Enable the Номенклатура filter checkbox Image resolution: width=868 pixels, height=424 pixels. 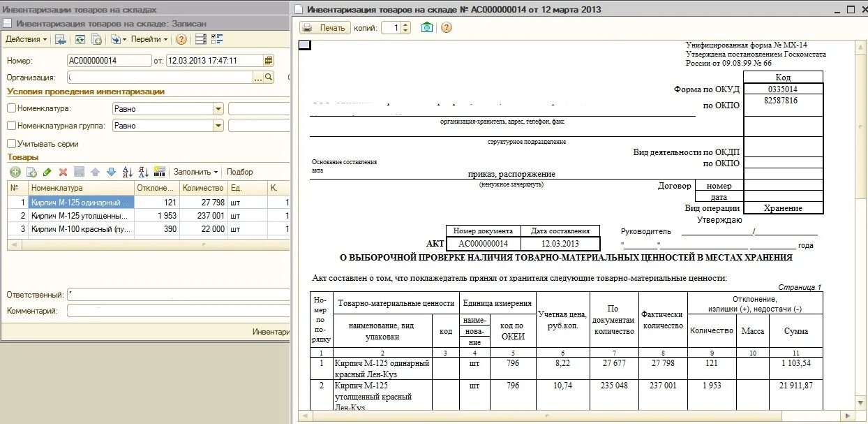coord(11,108)
